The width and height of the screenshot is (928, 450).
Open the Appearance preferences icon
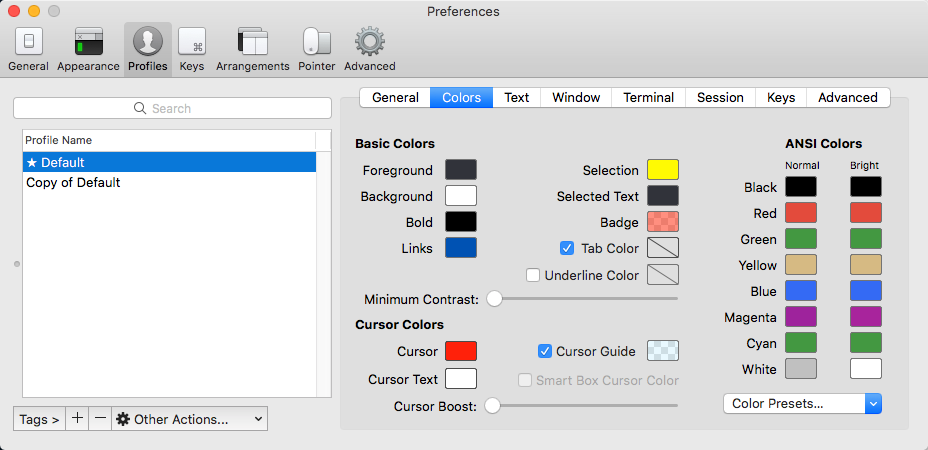tap(88, 42)
